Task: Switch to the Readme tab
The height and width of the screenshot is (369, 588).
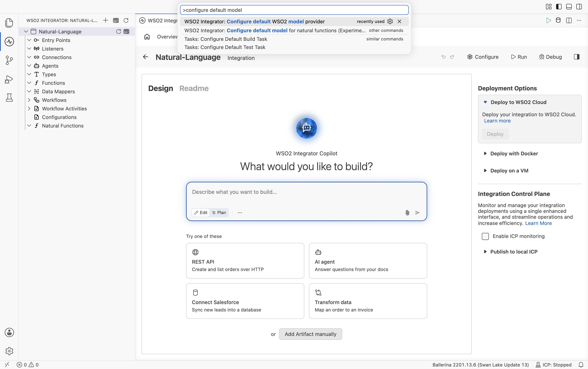Action: [194, 88]
